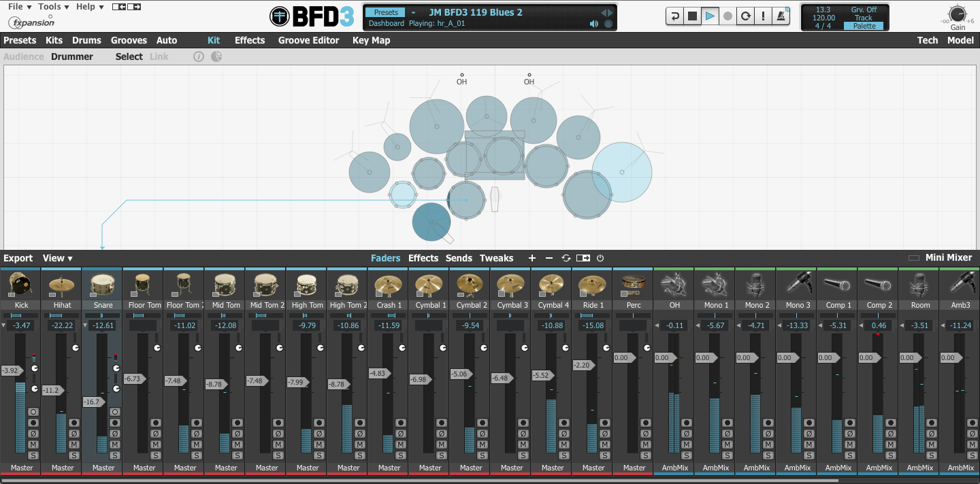980x484 pixels.
Task: Click the power icon in mixer toolbar
Action: coord(600,258)
